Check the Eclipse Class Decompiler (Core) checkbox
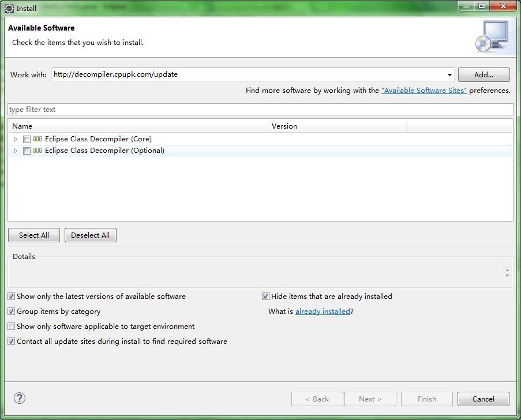The image size is (521, 420). pos(27,139)
